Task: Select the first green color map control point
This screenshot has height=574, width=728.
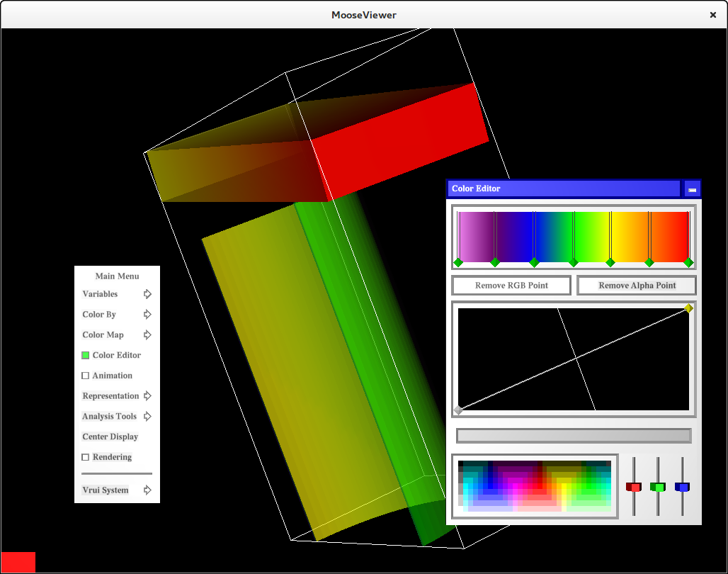Action: coord(458,263)
